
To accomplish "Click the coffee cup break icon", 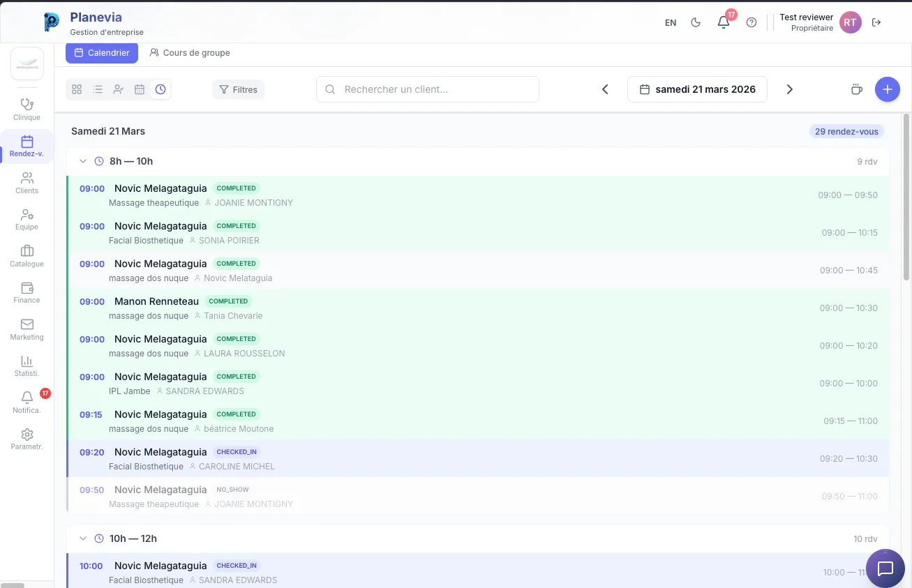I will pos(857,89).
